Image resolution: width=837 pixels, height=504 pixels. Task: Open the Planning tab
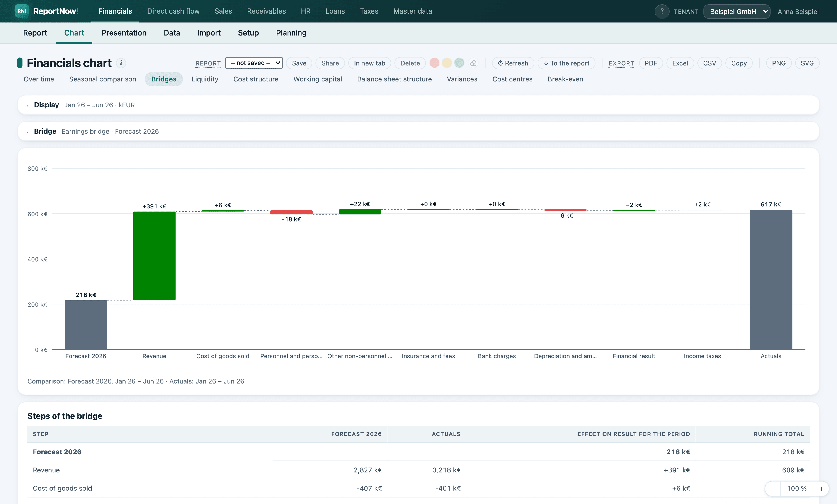291,33
